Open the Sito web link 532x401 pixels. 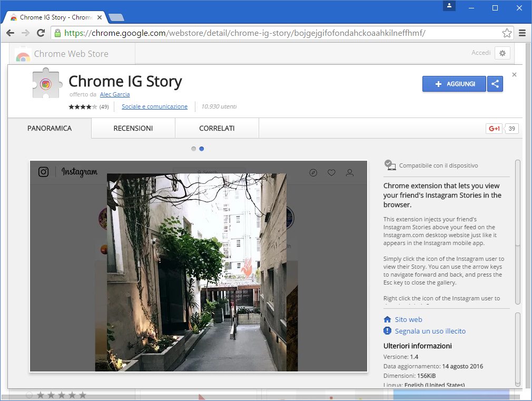click(409, 319)
